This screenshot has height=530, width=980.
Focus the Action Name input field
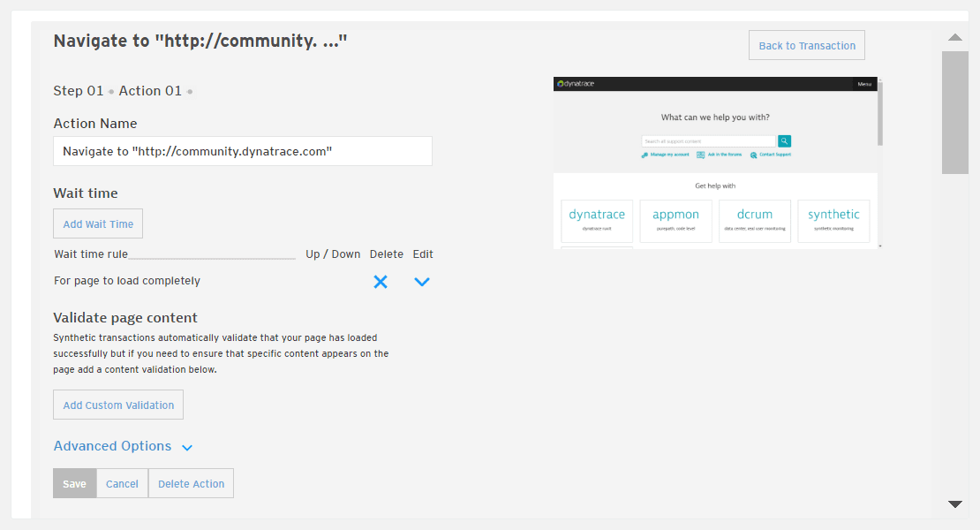[243, 151]
